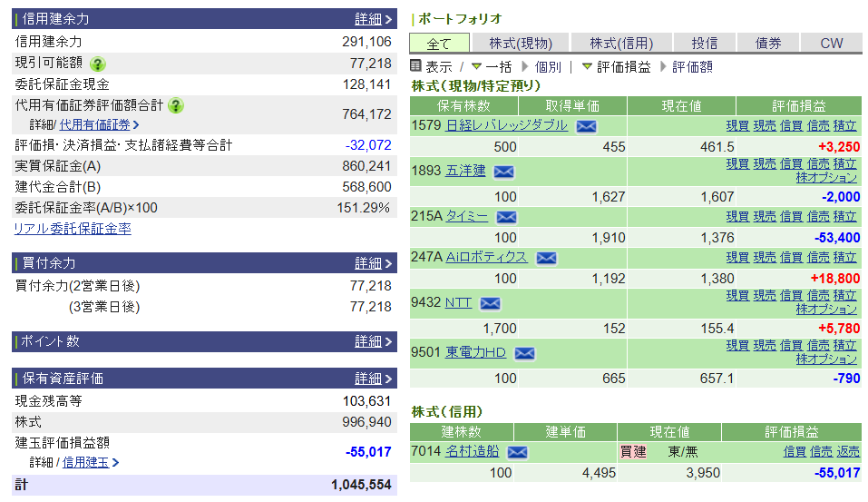Click the mail icon next to 日経レバレッジダブル
The height and width of the screenshot is (502, 868).
click(x=586, y=126)
